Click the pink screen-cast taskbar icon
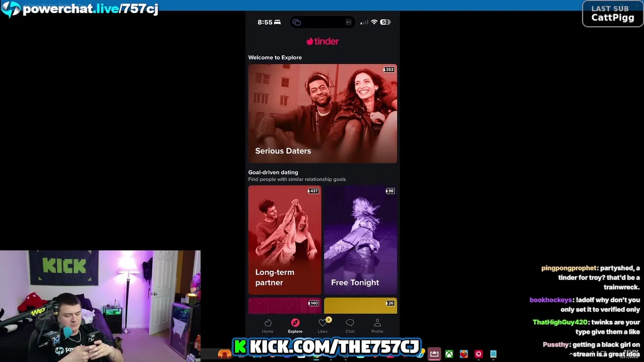The width and height of the screenshot is (644, 362). pyautogui.click(x=434, y=354)
